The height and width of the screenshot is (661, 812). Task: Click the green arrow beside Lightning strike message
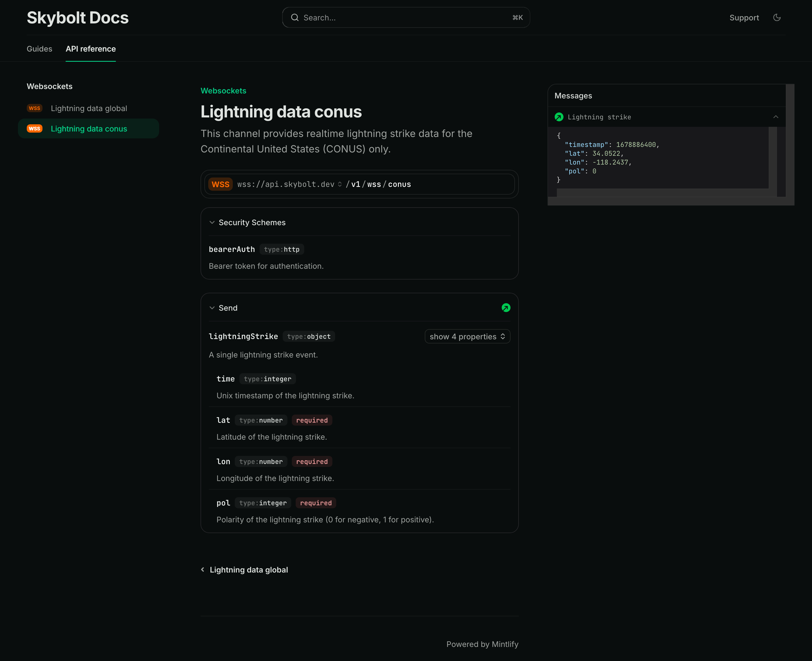click(559, 117)
